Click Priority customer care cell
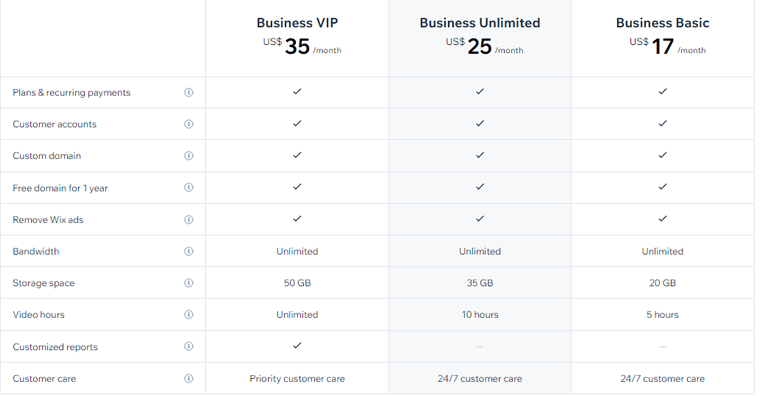Screen dimensions: 760x396 pos(297,379)
